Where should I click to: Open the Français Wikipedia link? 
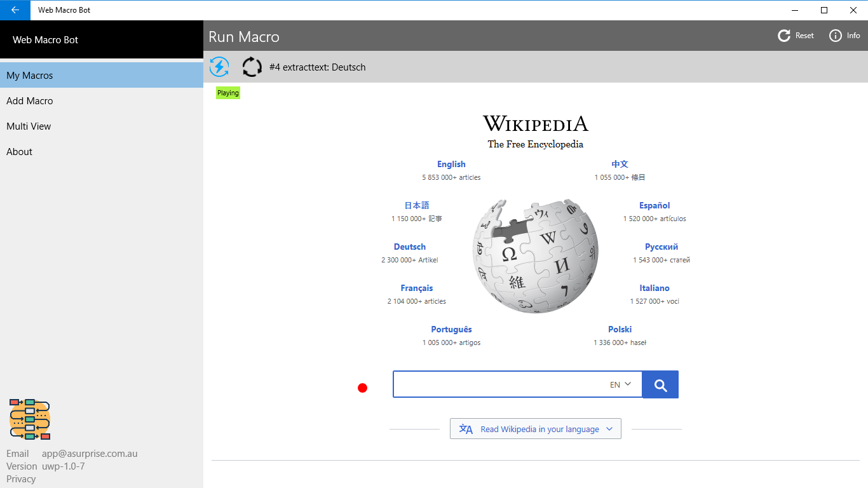(x=417, y=288)
